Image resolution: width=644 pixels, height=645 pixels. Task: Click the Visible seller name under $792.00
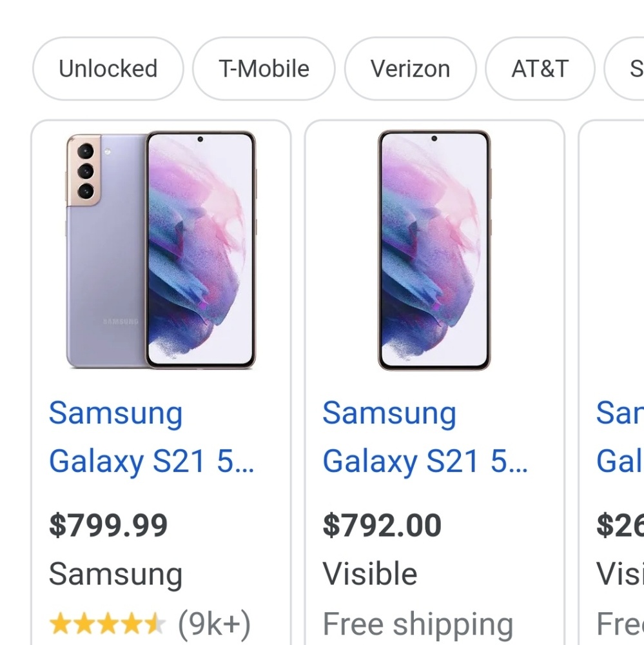[x=370, y=574]
